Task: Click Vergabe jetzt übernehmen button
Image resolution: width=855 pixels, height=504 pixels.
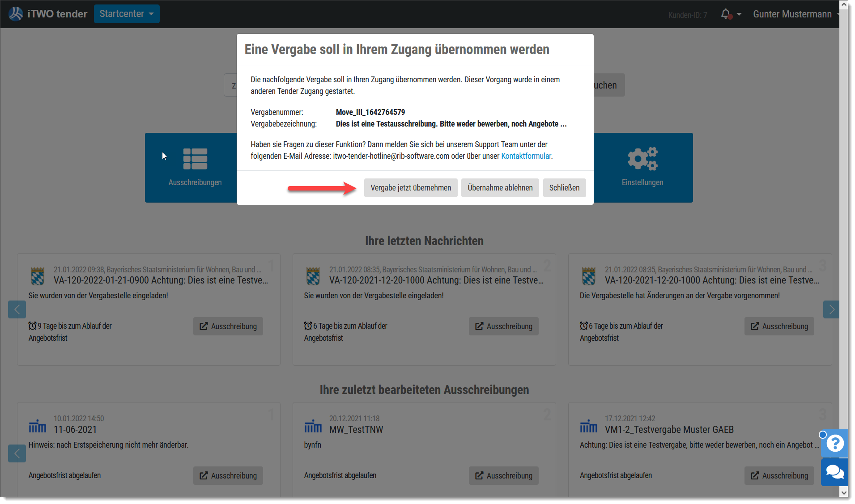Action: 411,188
